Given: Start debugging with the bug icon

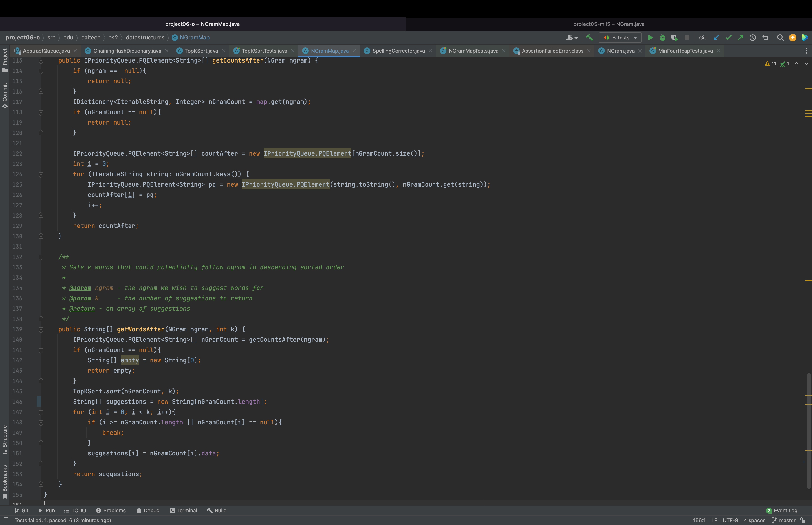Looking at the screenshot, I should click(662, 38).
